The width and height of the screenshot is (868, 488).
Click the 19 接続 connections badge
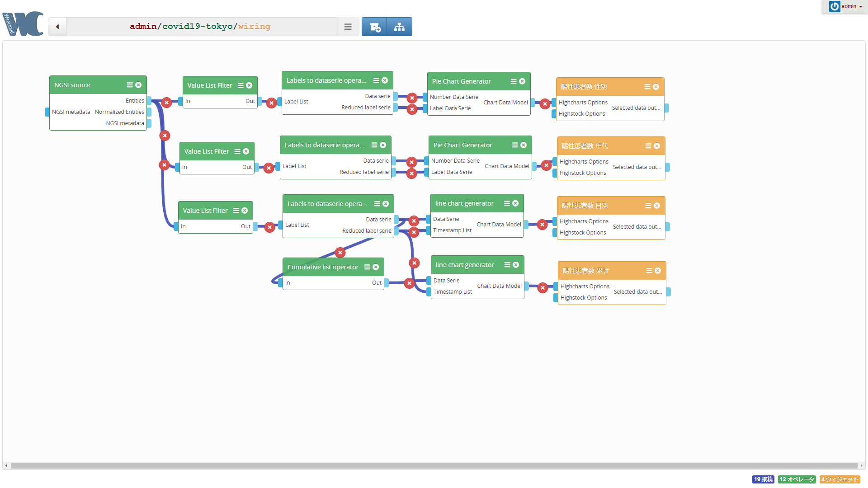(x=763, y=479)
